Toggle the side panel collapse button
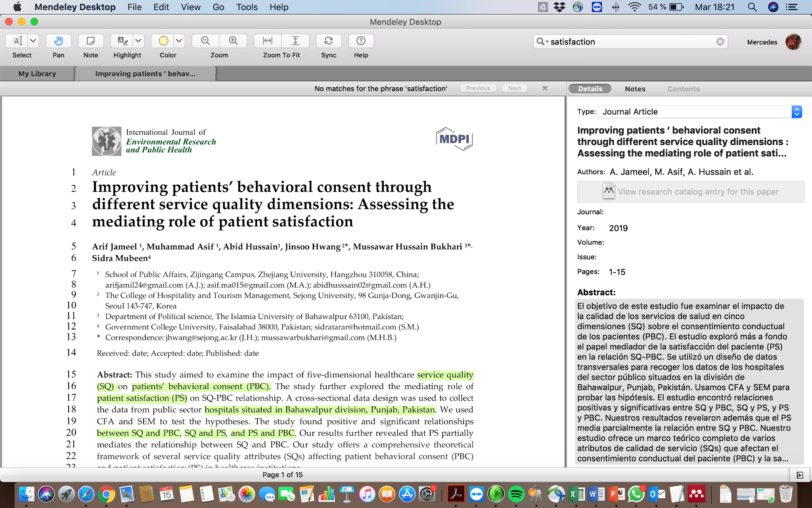 point(800,475)
